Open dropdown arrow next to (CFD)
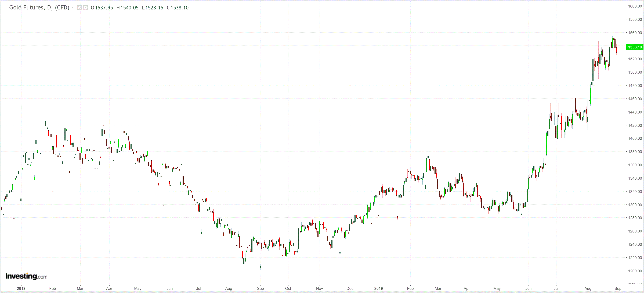Screen dimensions: 644x293 73,8
